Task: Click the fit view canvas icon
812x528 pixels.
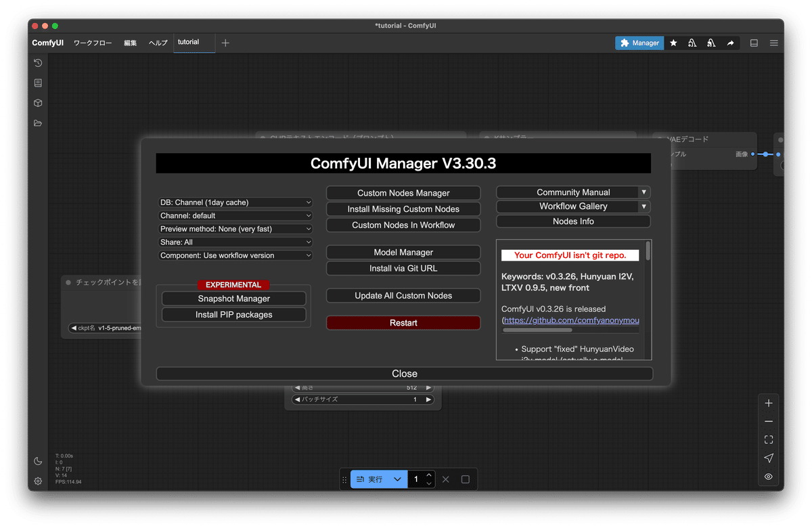Action: click(x=768, y=439)
